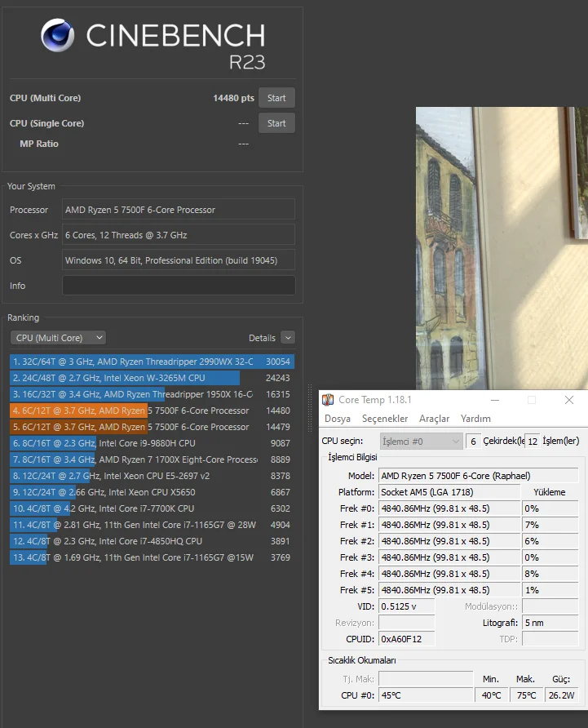
Task: Click the Frek #1 load value 7%
Action: (550, 525)
